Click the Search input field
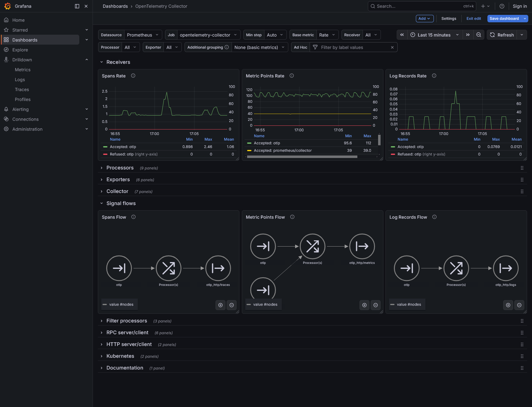The height and width of the screenshot is (407, 532). click(x=422, y=6)
